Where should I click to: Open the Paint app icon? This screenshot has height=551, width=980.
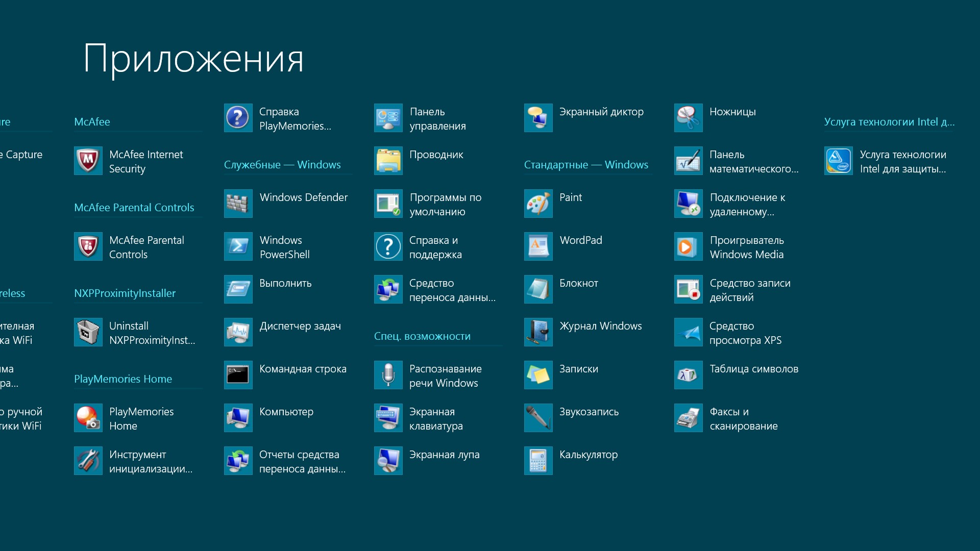tap(538, 204)
